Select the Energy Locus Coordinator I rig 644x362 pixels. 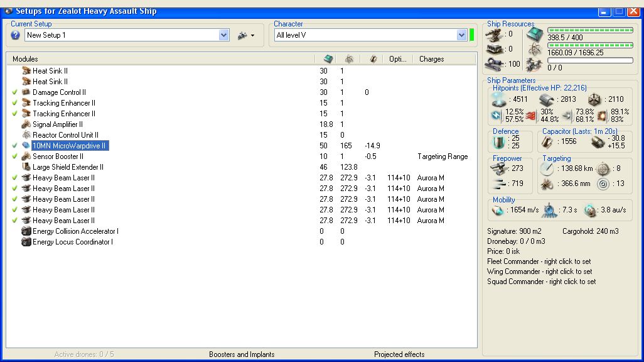pos(73,242)
